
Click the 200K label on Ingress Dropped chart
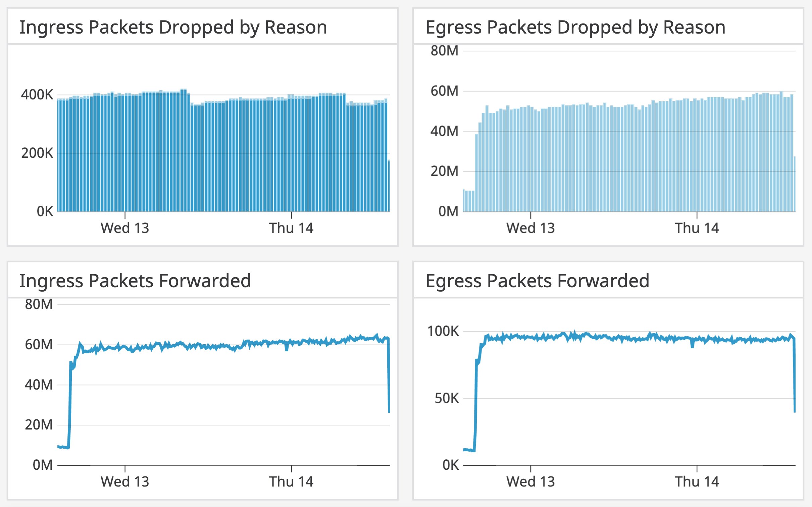tap(37, 153)
